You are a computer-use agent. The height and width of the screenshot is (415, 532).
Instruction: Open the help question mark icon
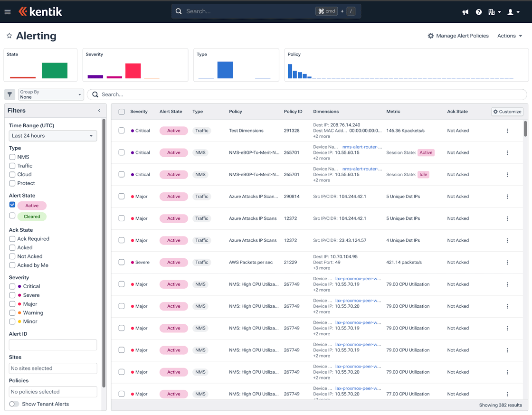click(x=479, y=11)
